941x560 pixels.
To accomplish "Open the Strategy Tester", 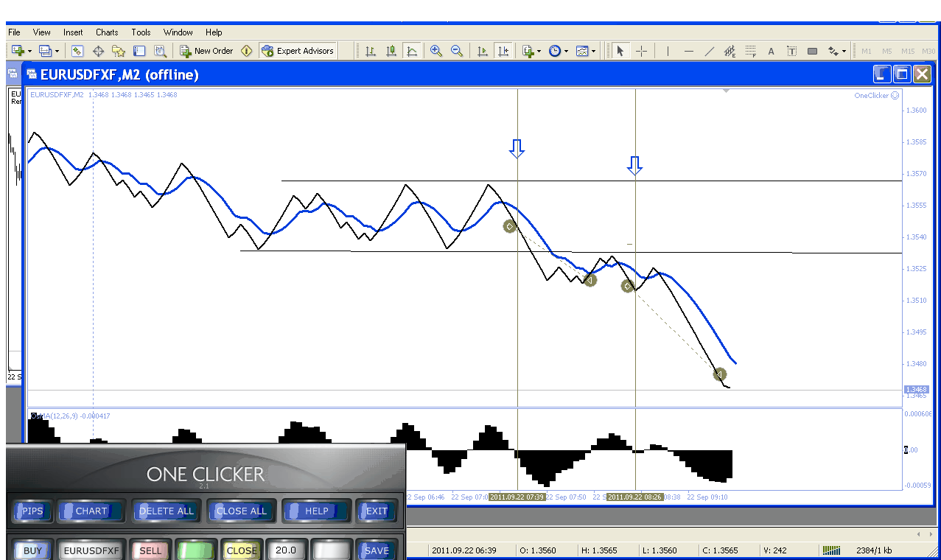I will [160, 51].
